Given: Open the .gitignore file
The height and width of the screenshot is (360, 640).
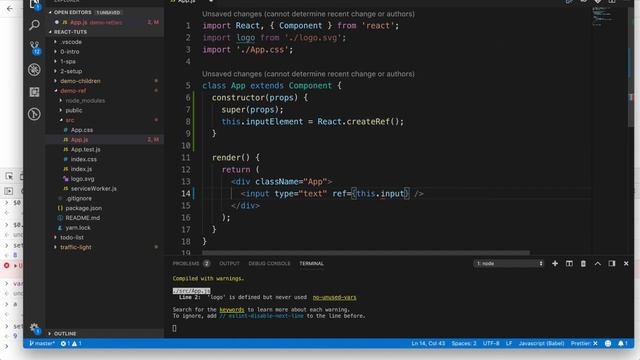Looking at the screenshot, I should 78,198.
